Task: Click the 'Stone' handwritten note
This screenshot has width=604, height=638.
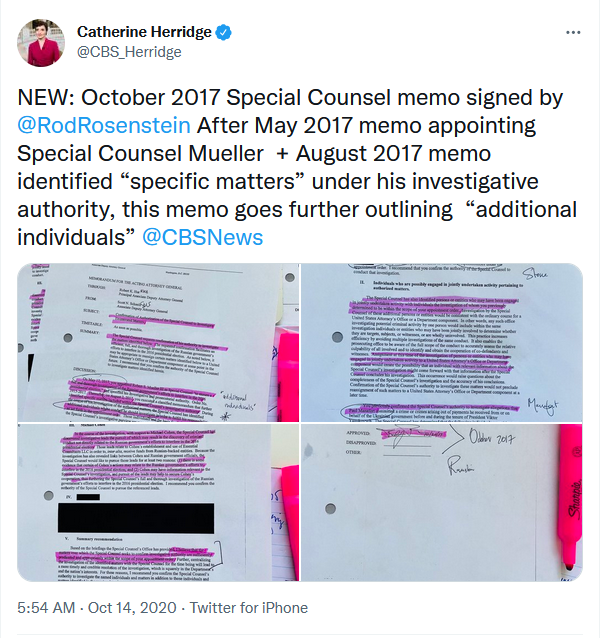Action: point(535,275)
